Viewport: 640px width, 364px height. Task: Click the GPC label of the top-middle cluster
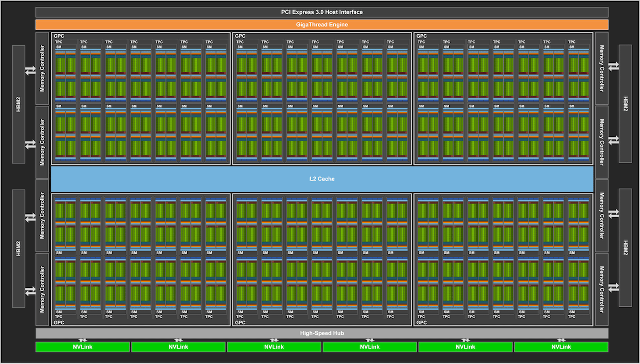pos(240,36)
